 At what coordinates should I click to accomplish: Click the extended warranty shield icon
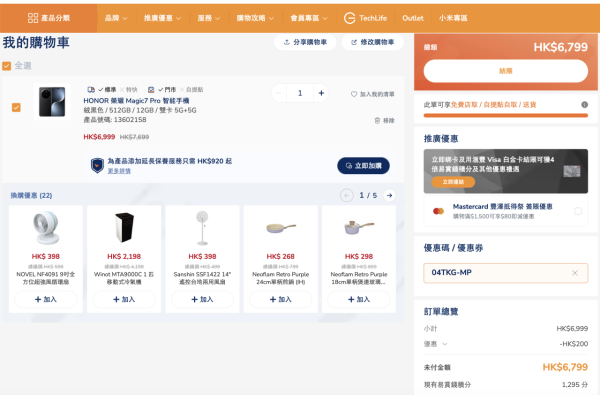(97, 165)
